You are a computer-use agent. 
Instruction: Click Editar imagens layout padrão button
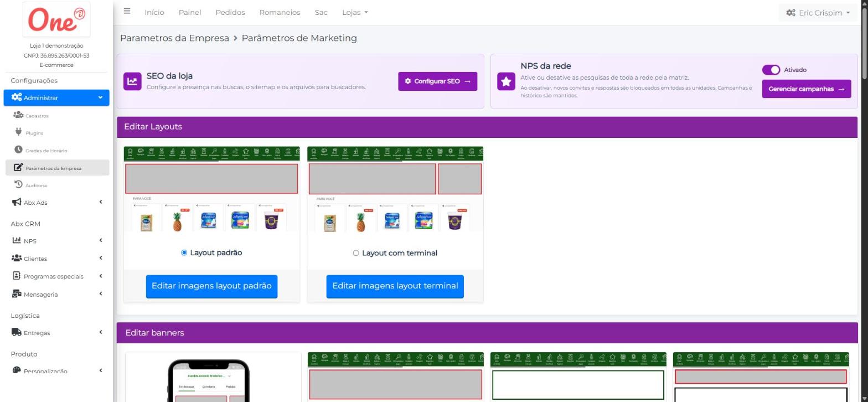pos(211,286)
